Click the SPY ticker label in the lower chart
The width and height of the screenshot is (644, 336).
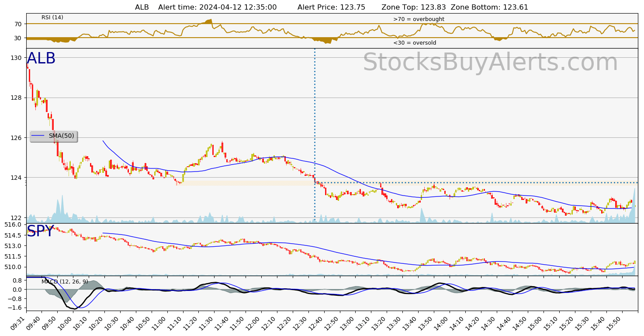40,231
